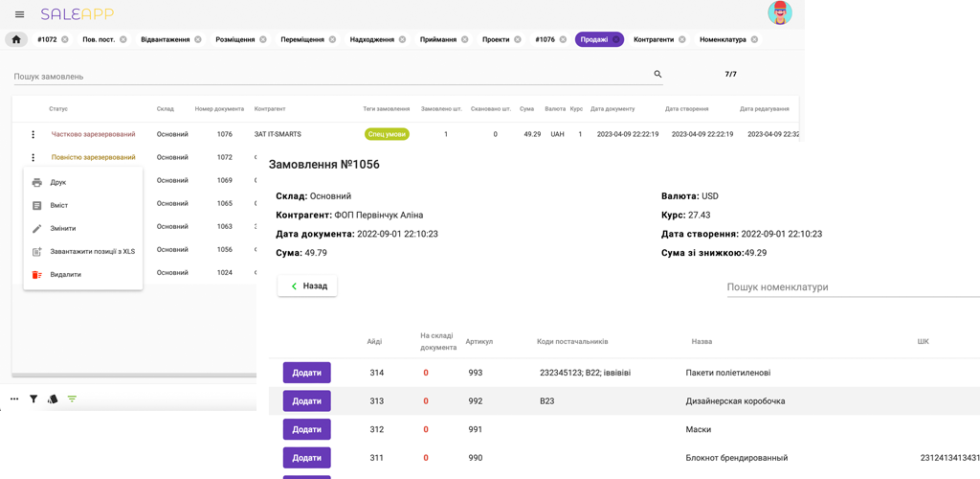This screenshot has height=479, width=980.
Task: Sort by the Контрагент column header
Action: [x=270, y=109]
